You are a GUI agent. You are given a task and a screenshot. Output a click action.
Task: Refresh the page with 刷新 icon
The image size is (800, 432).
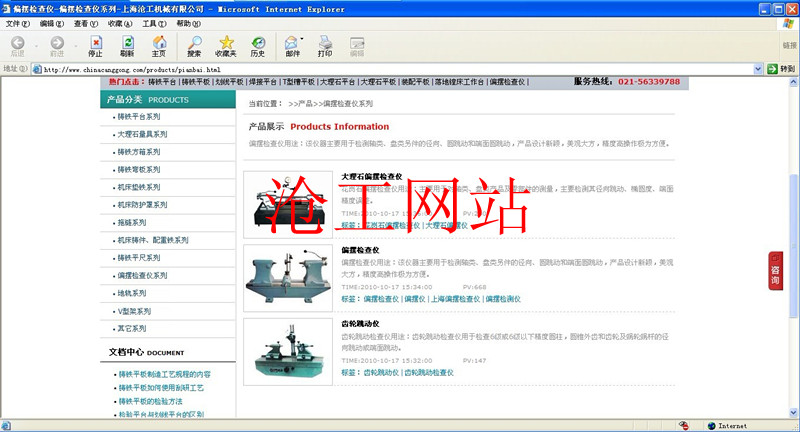pos(127,46)
